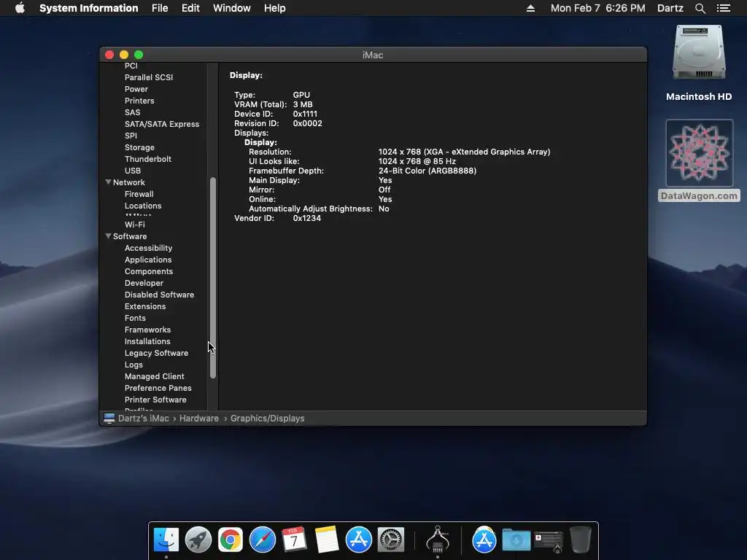Screen dimensions: 747x560
Task: Open the Apple menu
Action: click(x=20, y=8)
